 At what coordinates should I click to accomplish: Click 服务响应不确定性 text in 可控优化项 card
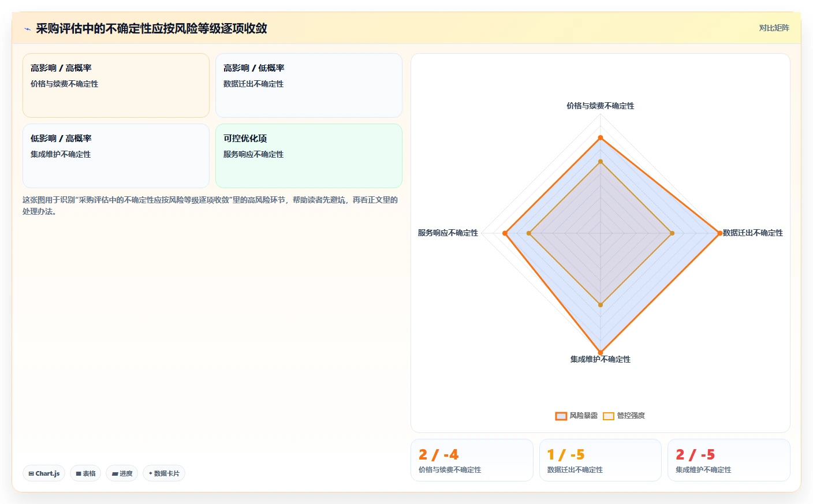(x=253, y=154)
